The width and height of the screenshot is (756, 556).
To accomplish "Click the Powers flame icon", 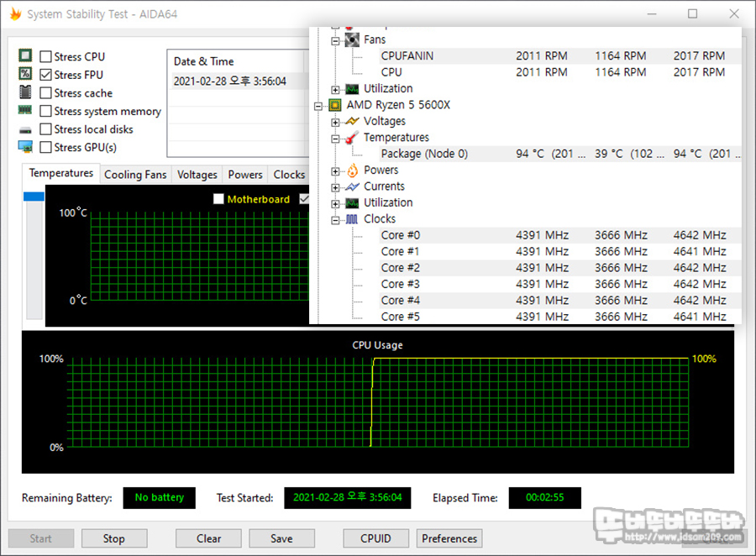I will tap(353, 170).
